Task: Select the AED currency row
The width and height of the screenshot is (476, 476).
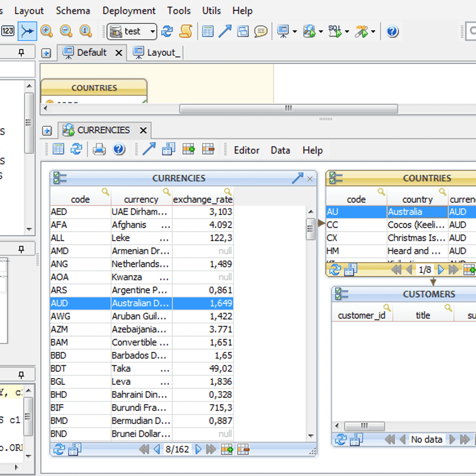Action: (x=142, y=212)
